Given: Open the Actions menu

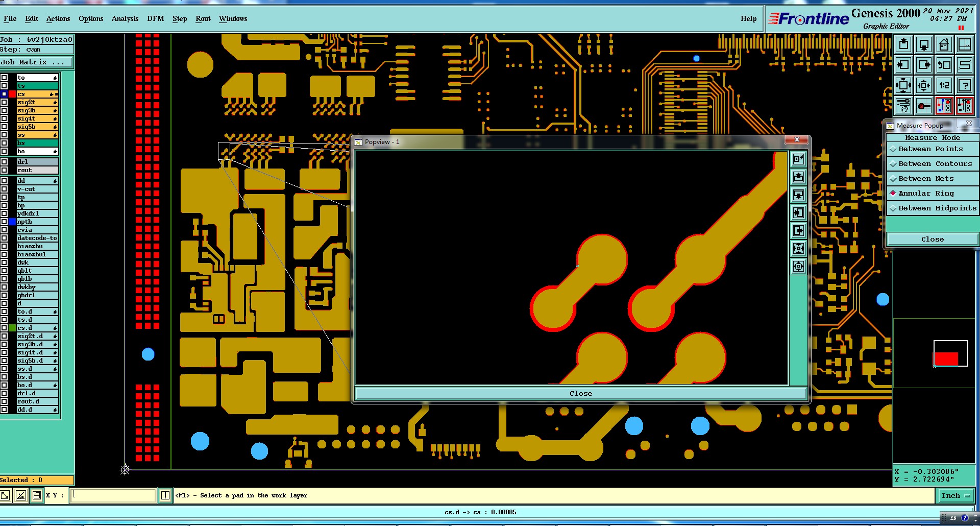Looking at the screenshot, I should pyautogui.click(x=58, y=18).
